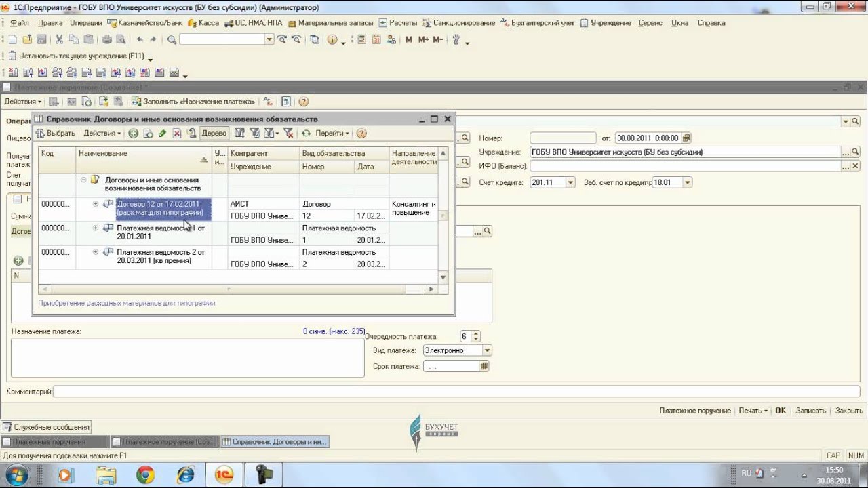Open the Заб. счет по кредиту 18.01 dropdown
The image size is (868, 488).
(x=688, y=182)
